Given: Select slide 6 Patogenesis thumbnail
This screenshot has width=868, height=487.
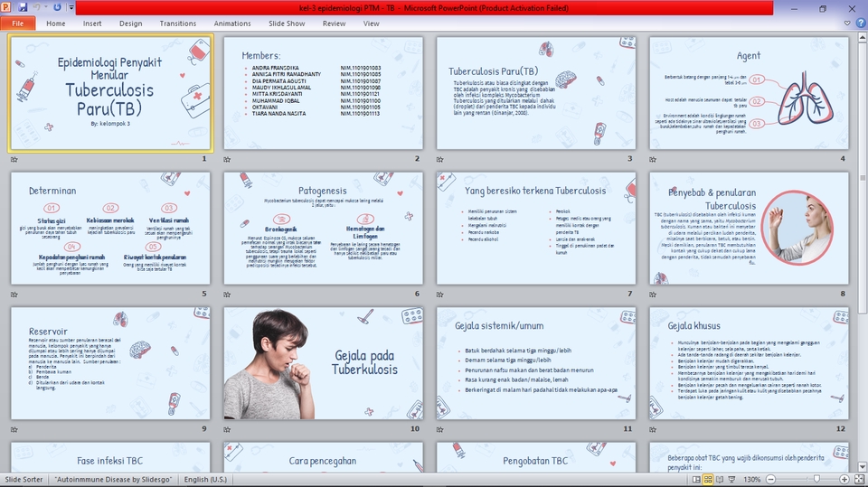Looking at the screenshot, I should coord(324,228).
